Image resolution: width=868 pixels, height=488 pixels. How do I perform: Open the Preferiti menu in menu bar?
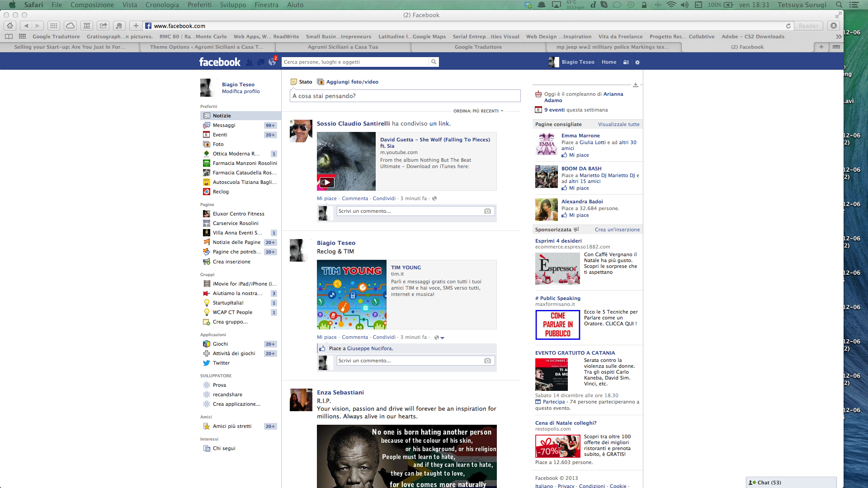[199, 5]
